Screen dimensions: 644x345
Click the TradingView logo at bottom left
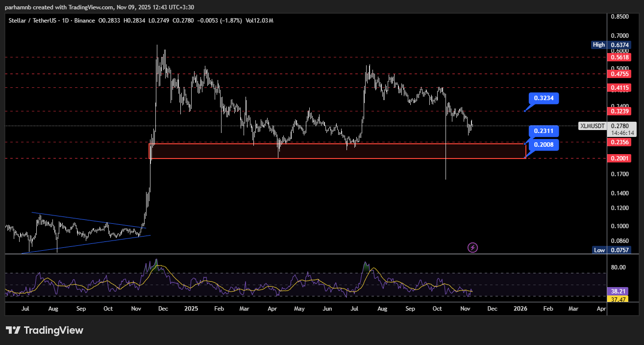[x=45, y=330]
